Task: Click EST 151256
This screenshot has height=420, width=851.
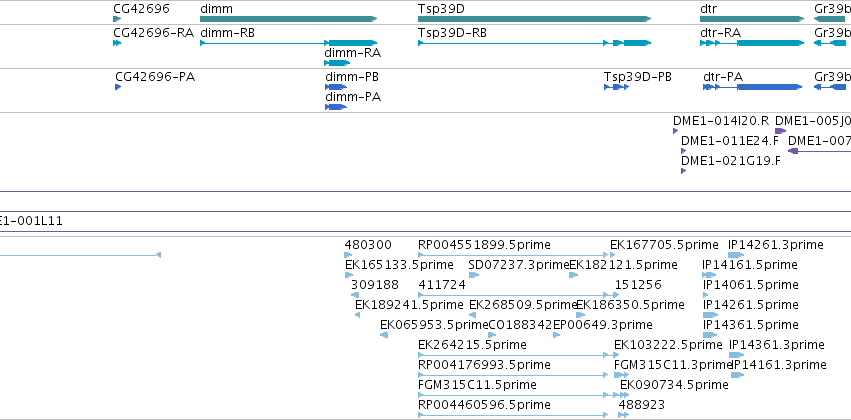Action: [638, 285]
